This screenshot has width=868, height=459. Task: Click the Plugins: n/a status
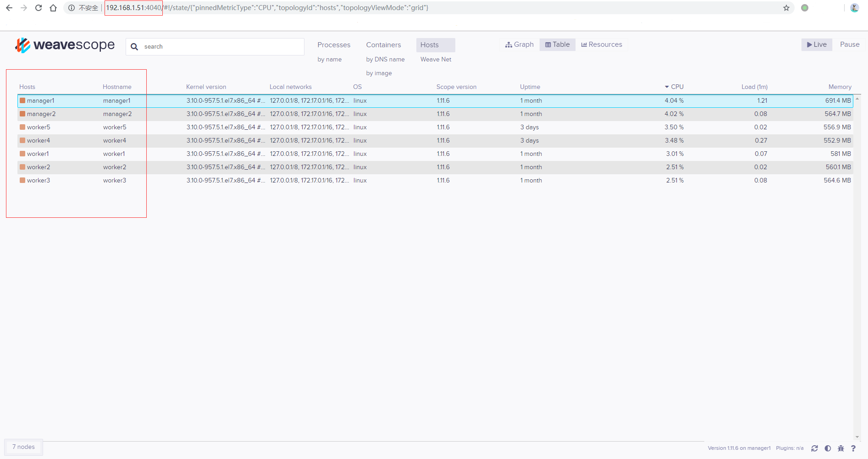(790, 448)
